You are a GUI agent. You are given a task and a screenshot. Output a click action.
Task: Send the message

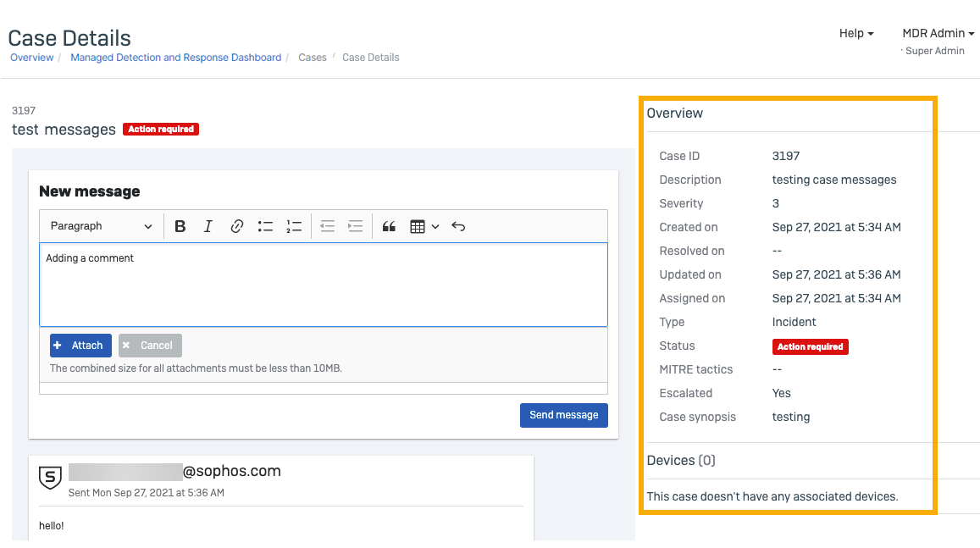(563, 415)
